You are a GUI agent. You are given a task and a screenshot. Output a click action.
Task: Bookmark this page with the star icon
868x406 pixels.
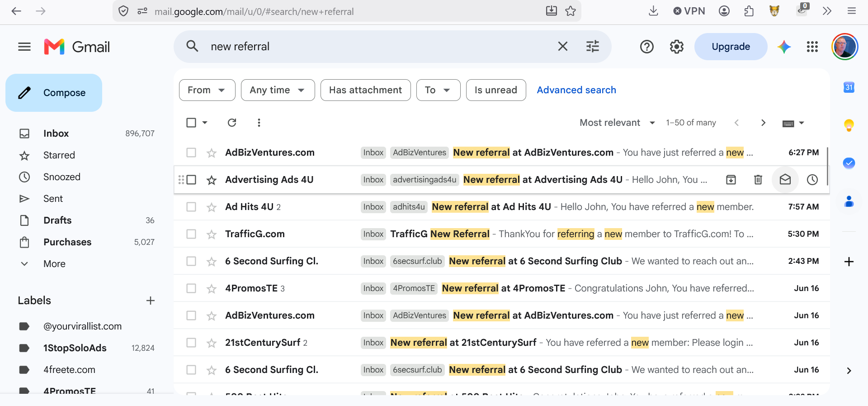click(571, 11)
